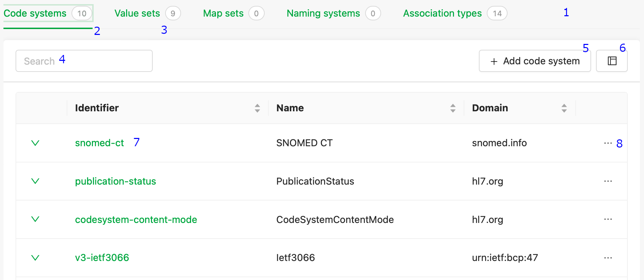Viewport: 644px width, 280px height.
Task: Open more actions menu for v3-ietf3066
Action: pyautogui.click(x=608, y=258)
